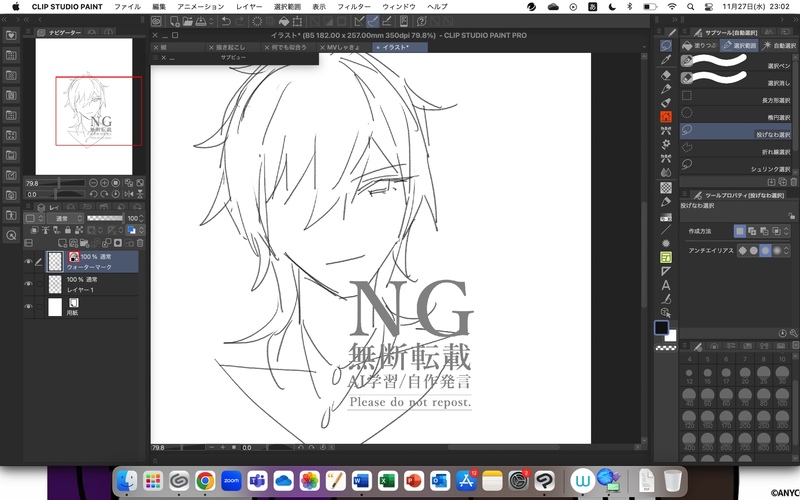Select the gradient tool
Image resolution: width=800 pixels, height=500 pixels.
(x=666, y=216)
